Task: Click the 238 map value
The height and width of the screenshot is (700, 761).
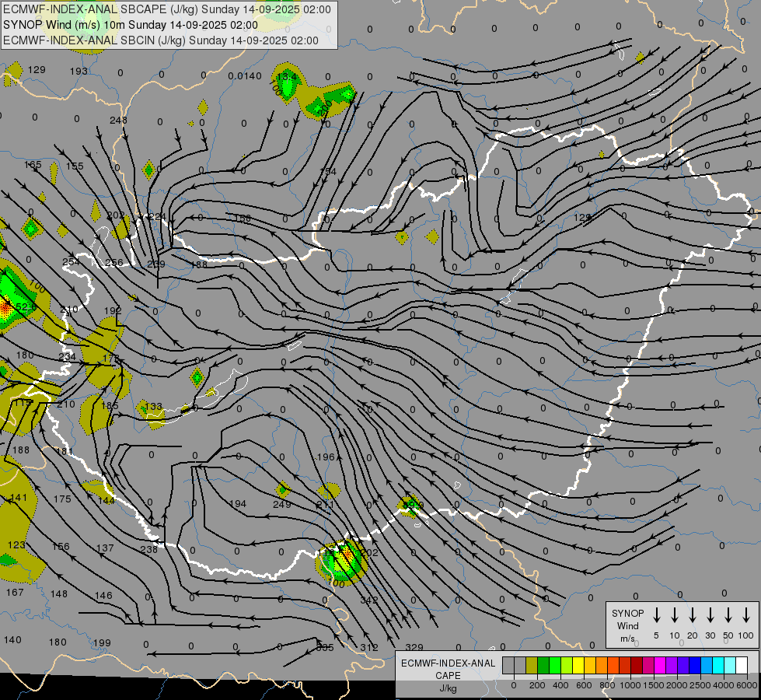Action: 149,549
